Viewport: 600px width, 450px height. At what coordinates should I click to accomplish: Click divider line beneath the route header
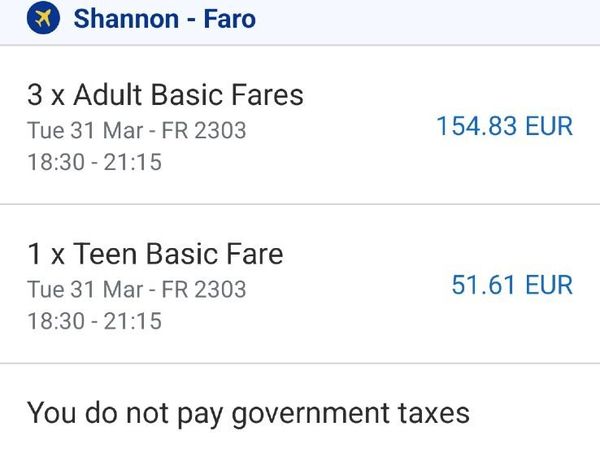tap(300, 45)
